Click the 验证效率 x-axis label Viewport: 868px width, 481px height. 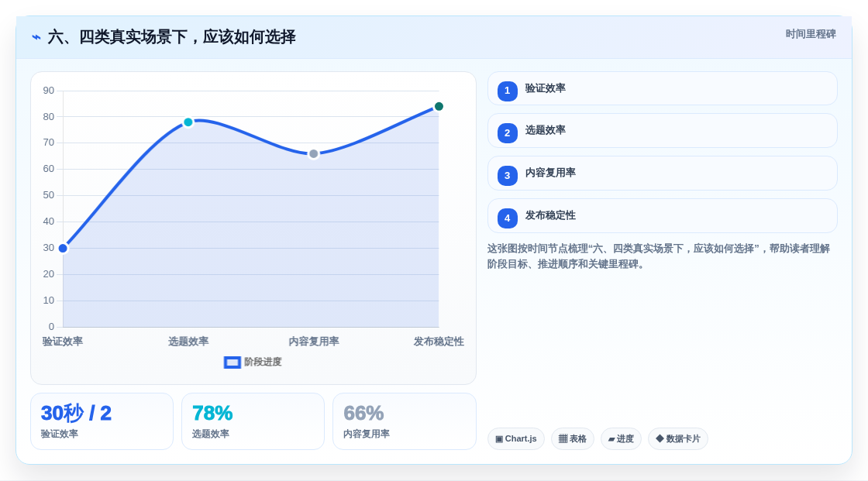[x=63, y=342]
